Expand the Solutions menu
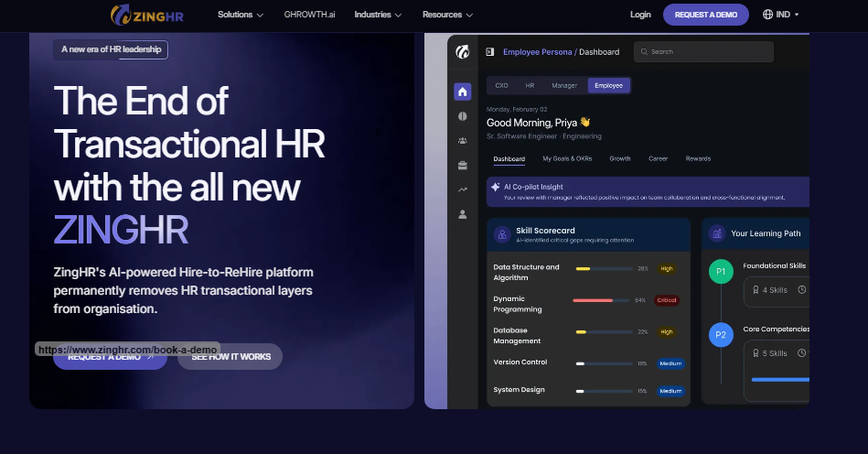868x454 pixels. (241, 15)
